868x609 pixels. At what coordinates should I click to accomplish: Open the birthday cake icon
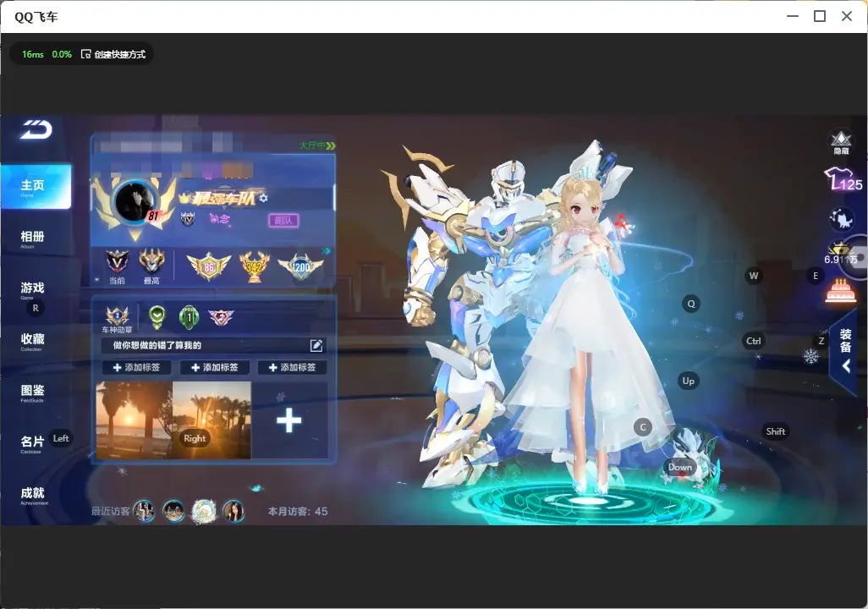(840, 291)
